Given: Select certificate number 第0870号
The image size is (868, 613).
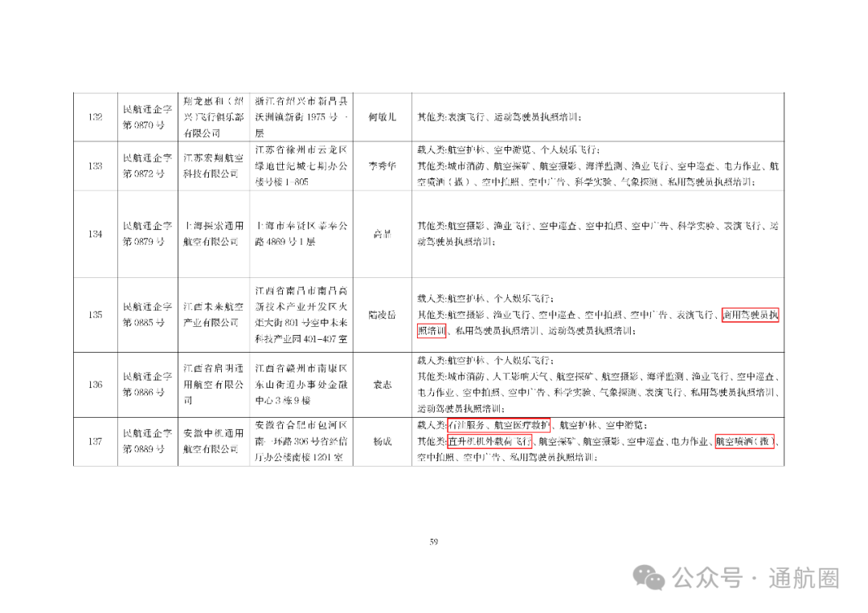Looking at the screenshot, I should click(x=144, y=125).
